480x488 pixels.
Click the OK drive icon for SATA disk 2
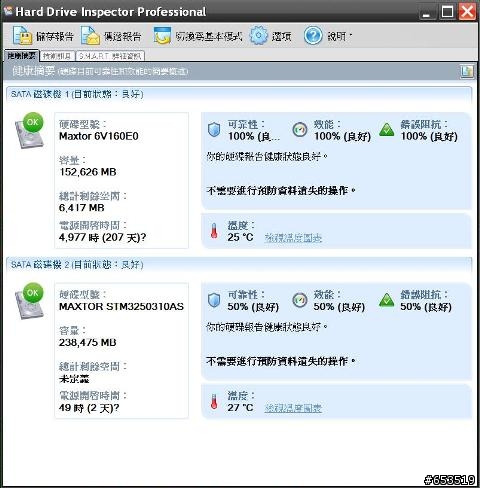(30, 301)
